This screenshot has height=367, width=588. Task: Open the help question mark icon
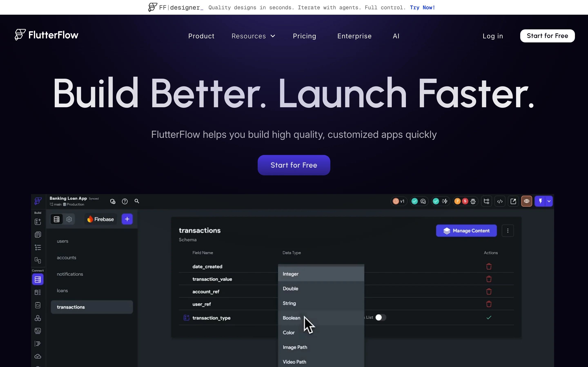(125, 201)
